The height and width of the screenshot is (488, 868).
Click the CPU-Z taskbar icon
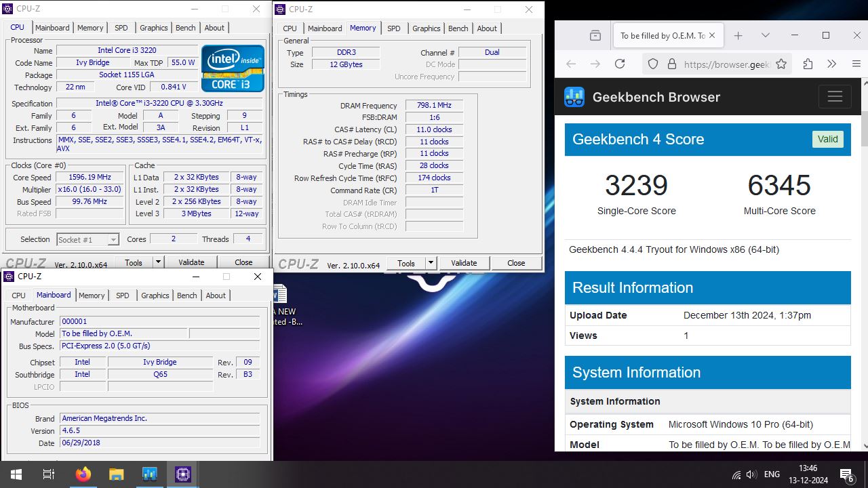tap(182, 474)
